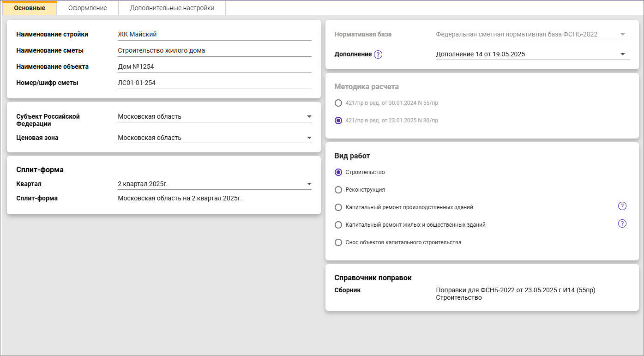Expand the Квартал dropdown list
This screenshot has width=644, height=356.
tap(309, 184)
